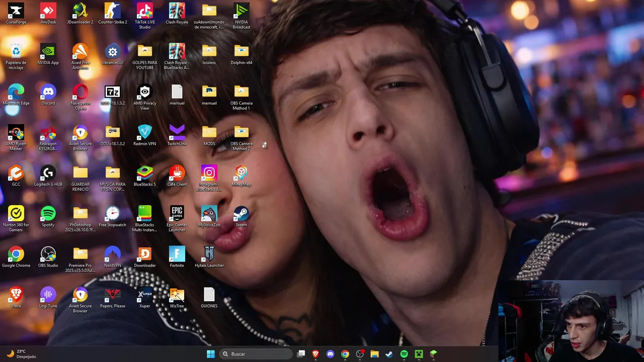Select the Hytale Launcher icon

[x=209, y=257]
